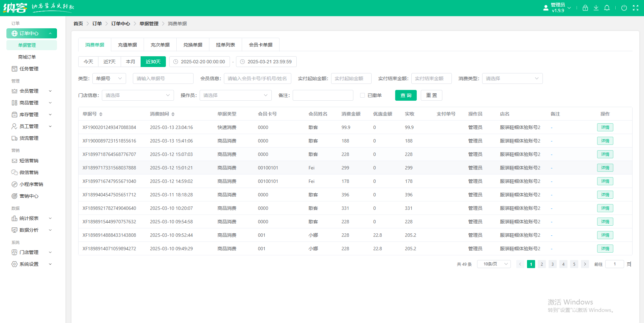Screen dimensions: 644x323
Task: Click 首页 in breadcrumb
Action: [78, 24]
